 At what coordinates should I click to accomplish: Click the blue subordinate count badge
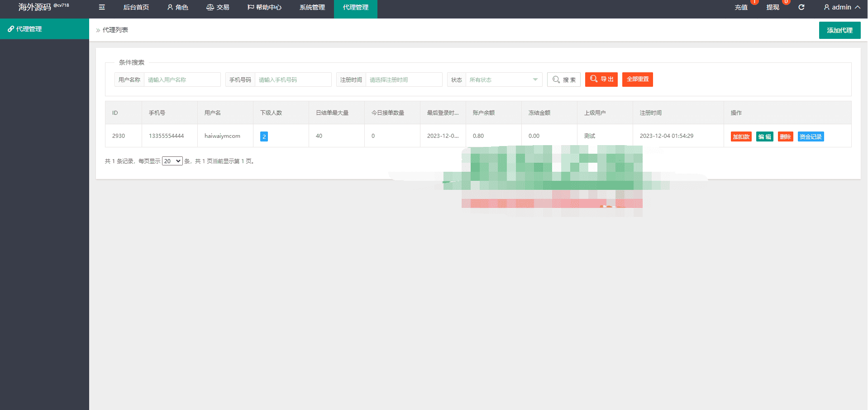[x=264, y=137]
